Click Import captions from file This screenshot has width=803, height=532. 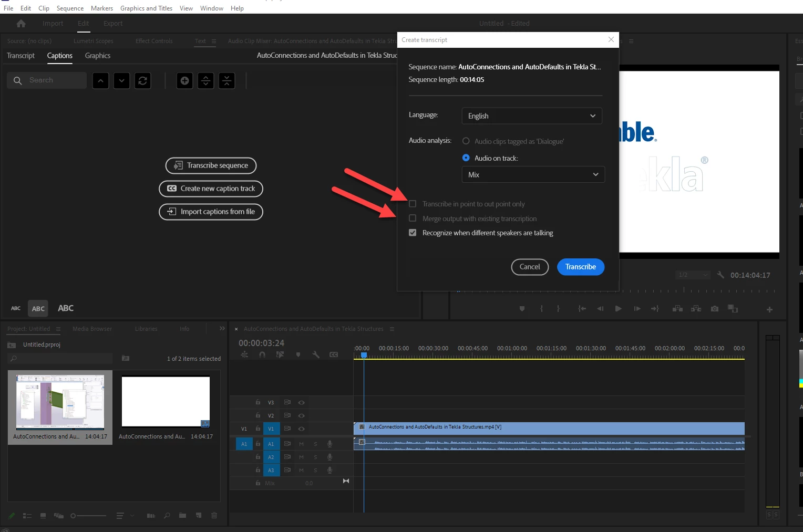click(x=211, y=212)
